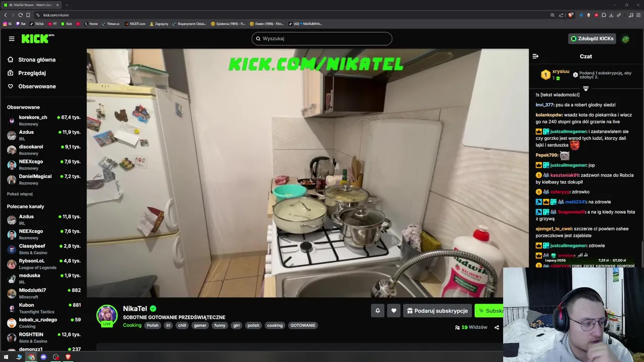The height and width of the screenshot is (362, 644).
Task: Open korekore_ch followed channel
Action: coord(44,120)
